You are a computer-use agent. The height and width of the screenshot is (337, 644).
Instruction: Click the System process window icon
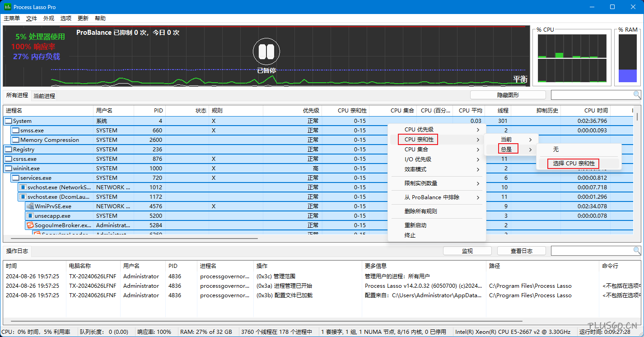(8, 121)
